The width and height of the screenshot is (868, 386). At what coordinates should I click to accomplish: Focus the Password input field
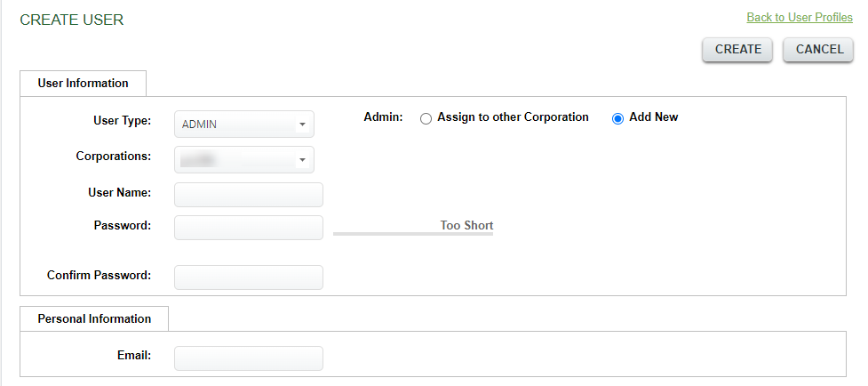249,228
